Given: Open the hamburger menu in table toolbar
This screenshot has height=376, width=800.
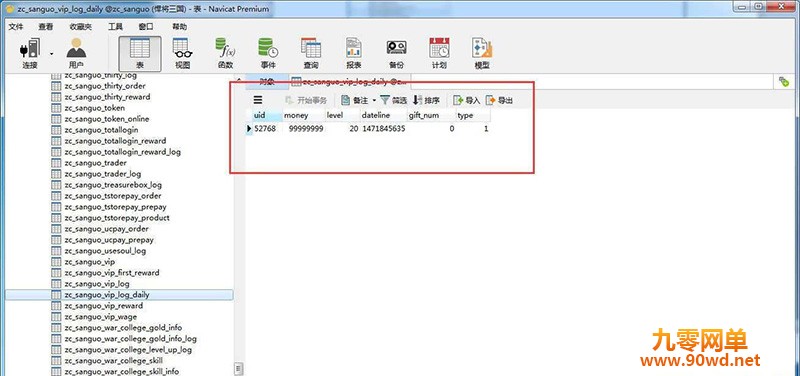Looking at the screenshot, I should coord(258,100).
